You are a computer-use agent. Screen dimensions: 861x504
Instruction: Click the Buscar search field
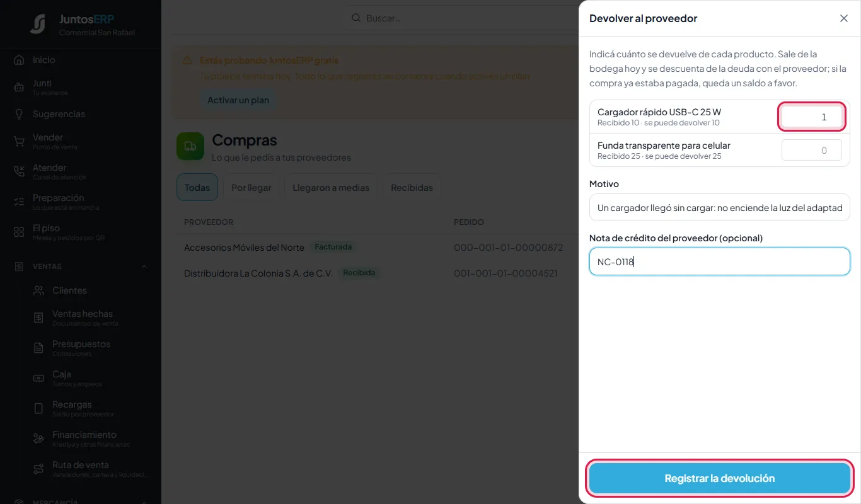463,18
